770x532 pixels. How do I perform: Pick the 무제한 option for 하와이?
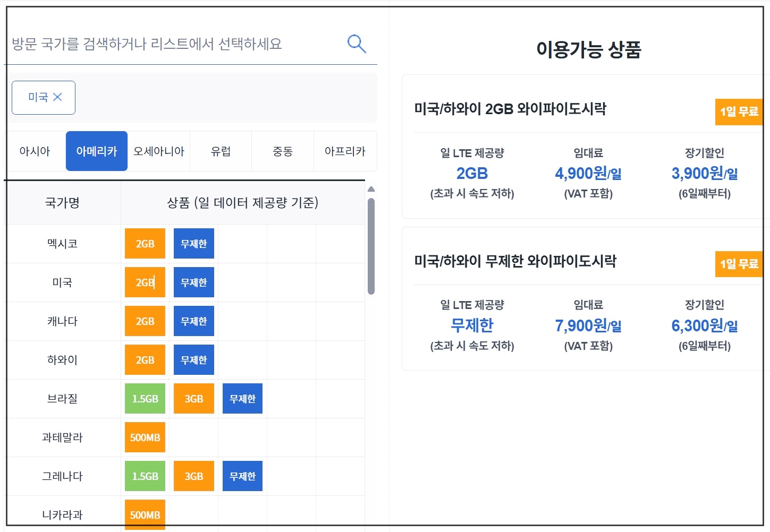[193, 359]
